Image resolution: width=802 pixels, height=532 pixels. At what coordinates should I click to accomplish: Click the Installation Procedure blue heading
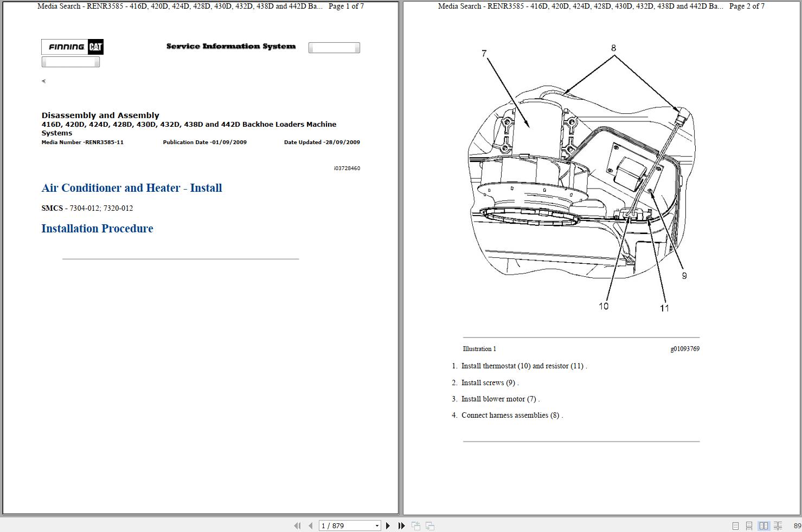[x=97, y=228]
